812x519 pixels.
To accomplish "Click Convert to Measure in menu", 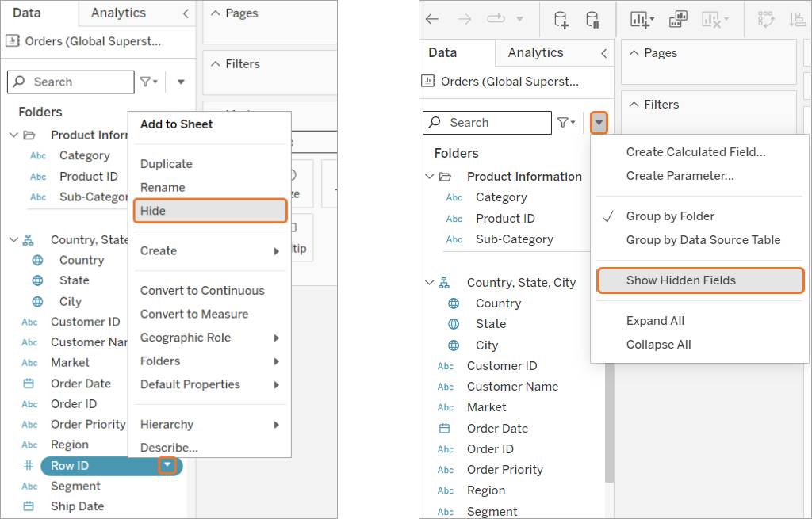I will point(194,314).
